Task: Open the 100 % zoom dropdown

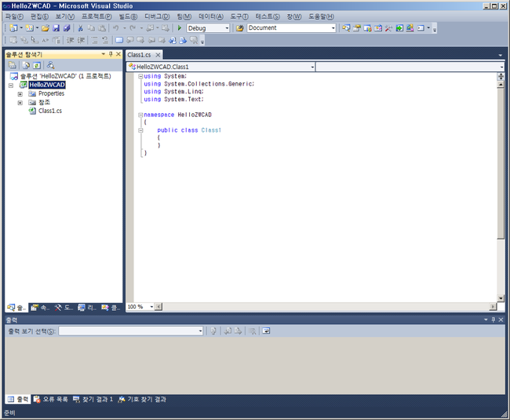Action: (151, 307)
